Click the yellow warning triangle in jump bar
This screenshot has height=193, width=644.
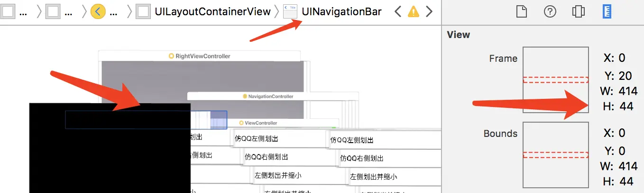(x=414, y=11)
